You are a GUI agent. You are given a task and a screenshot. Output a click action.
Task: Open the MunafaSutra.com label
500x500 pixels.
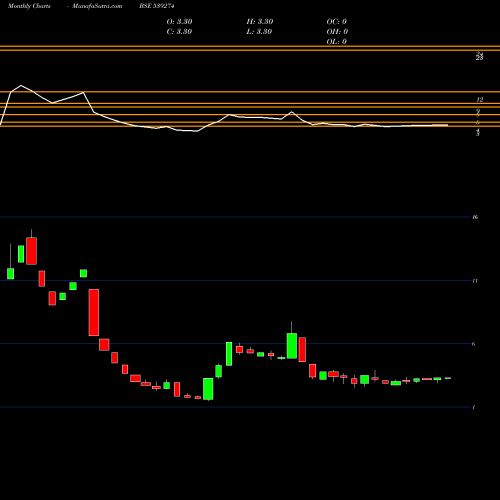97,6
